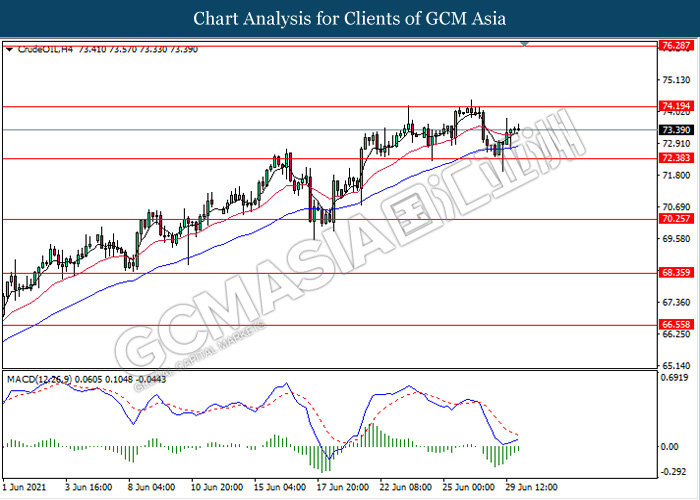Select the 70.257 red price label
The height and width of the screenshot is (500, 700).
tap(676, 219)
